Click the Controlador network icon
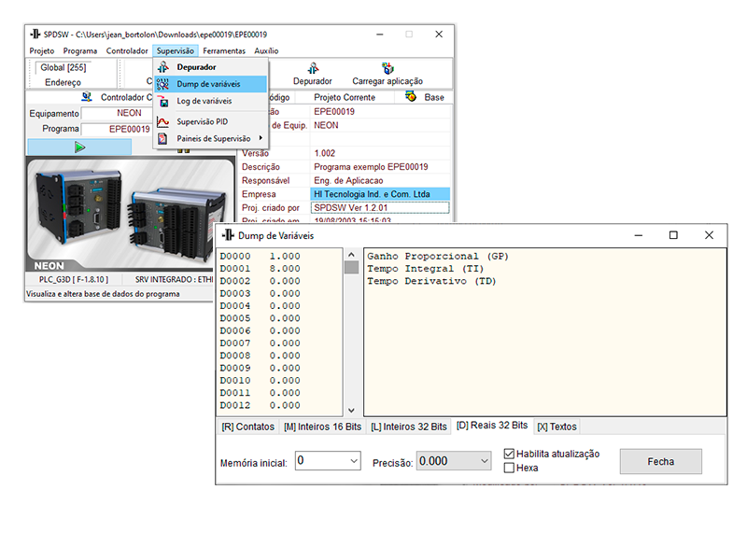 [86, 97]
